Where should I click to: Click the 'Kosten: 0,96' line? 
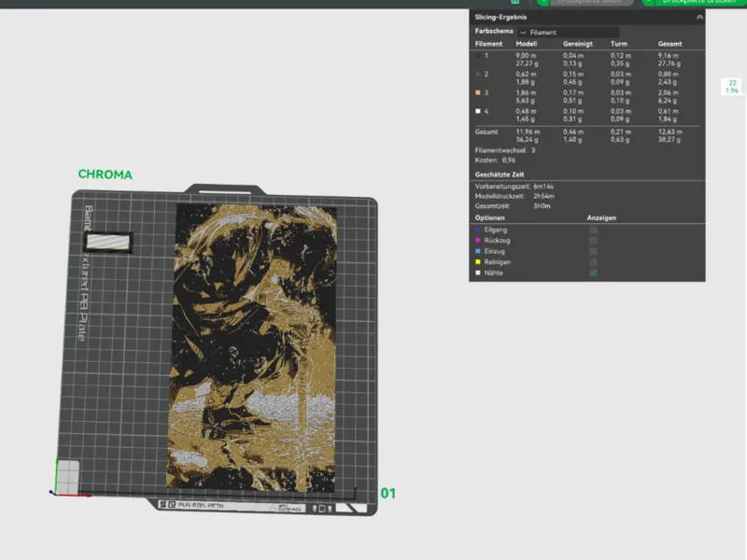(495, 161)
